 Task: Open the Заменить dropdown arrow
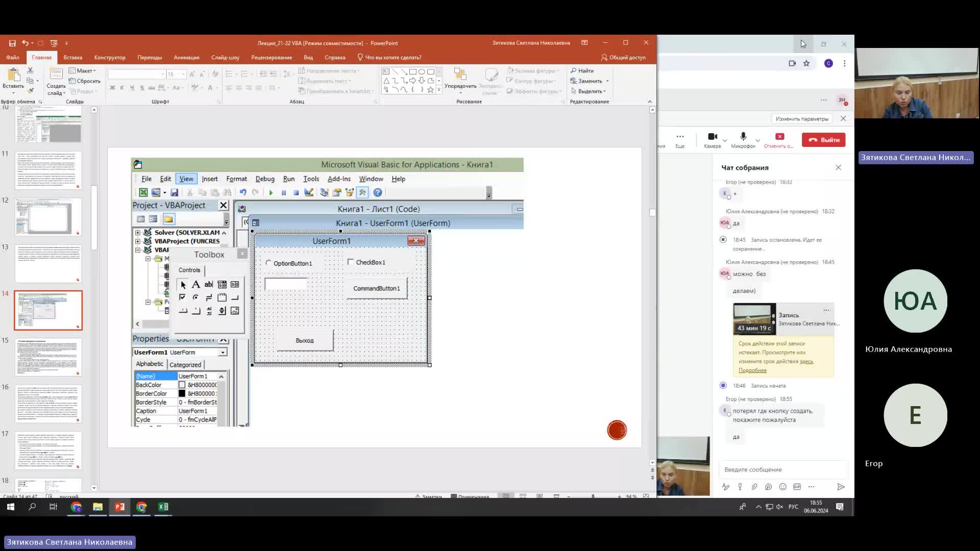tap(607, 81)
